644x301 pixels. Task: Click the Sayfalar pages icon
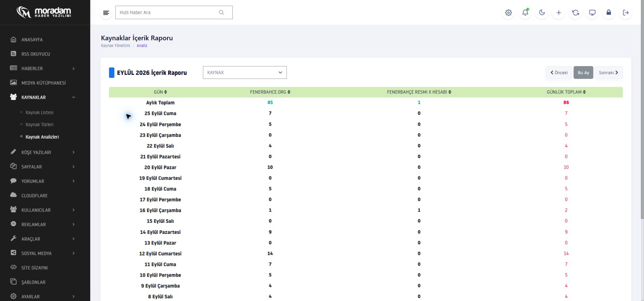tap(13, 166)
